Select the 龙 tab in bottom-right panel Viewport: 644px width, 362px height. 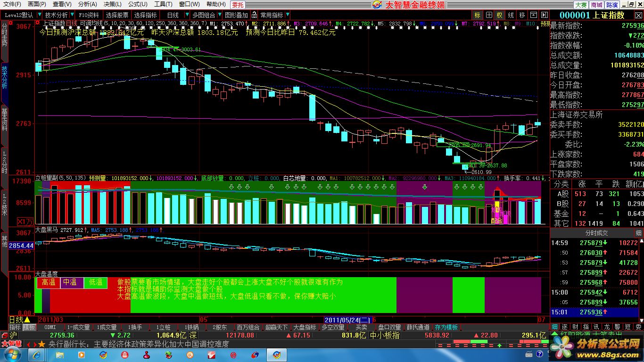point(606,327)
